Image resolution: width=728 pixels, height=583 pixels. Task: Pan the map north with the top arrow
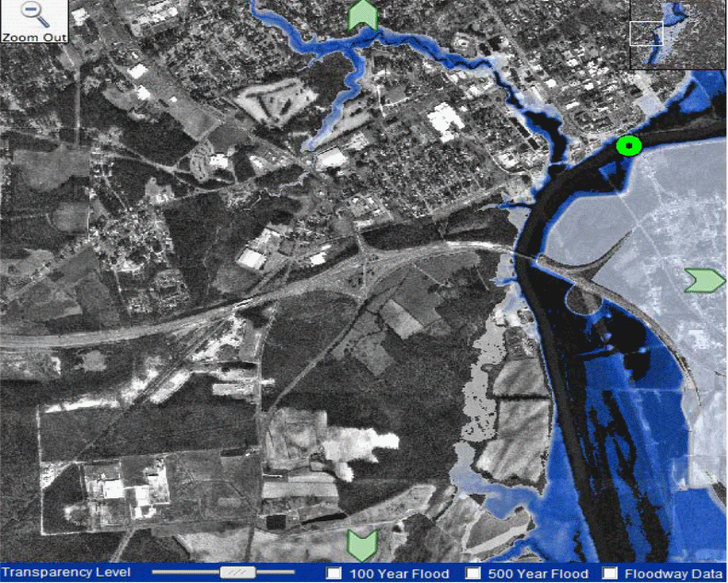point(362,15)
